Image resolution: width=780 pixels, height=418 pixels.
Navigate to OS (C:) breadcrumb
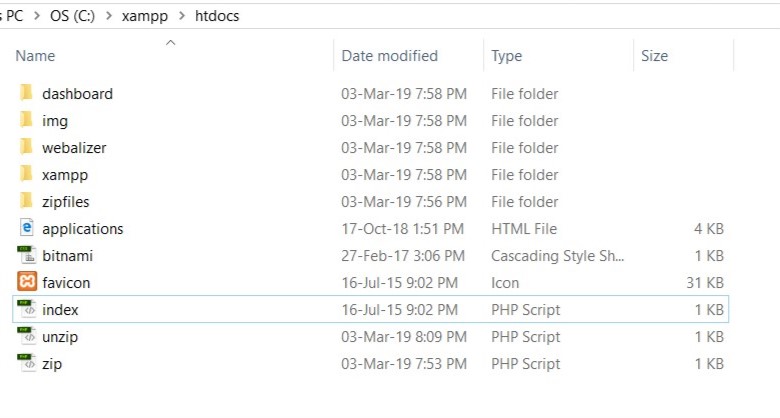coord(73,16)
